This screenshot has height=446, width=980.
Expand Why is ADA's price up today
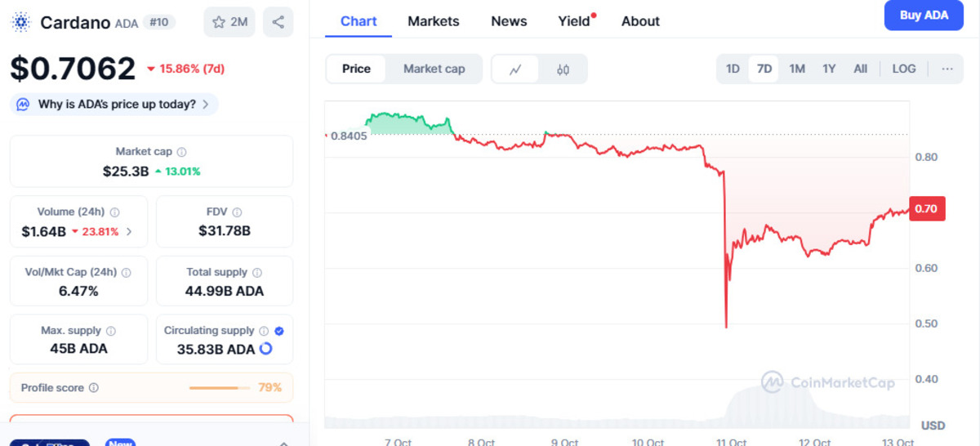pos(114,105)
